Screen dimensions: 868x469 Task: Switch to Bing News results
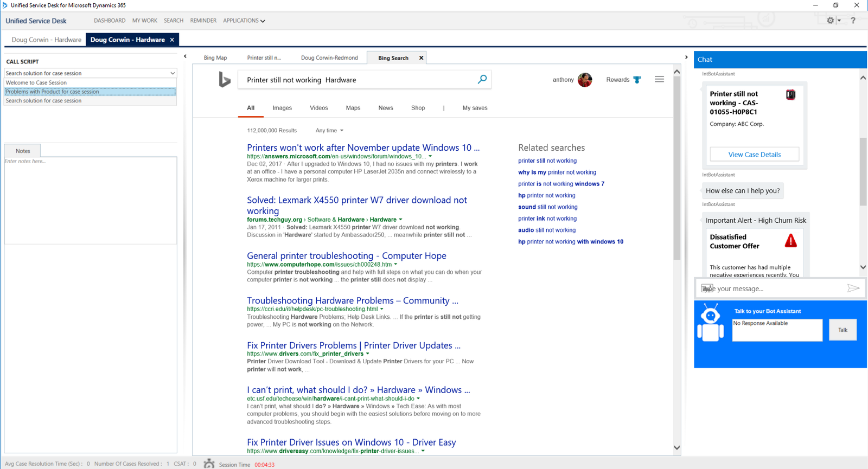tap(386, 108)
